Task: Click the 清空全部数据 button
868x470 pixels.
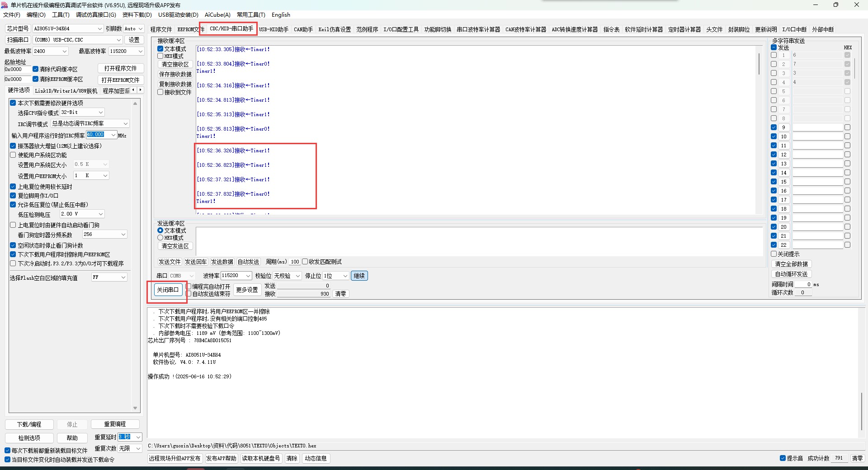Action: [x=791, y=264]
